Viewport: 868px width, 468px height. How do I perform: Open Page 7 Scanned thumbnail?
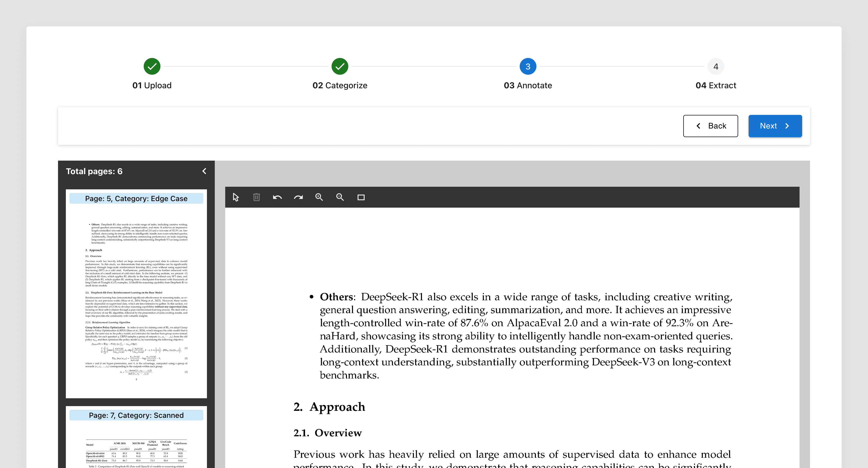point(136,437)
